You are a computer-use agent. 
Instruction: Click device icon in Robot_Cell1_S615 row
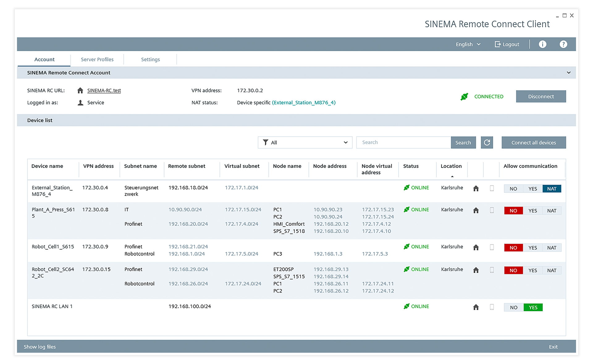click(492, 247)
